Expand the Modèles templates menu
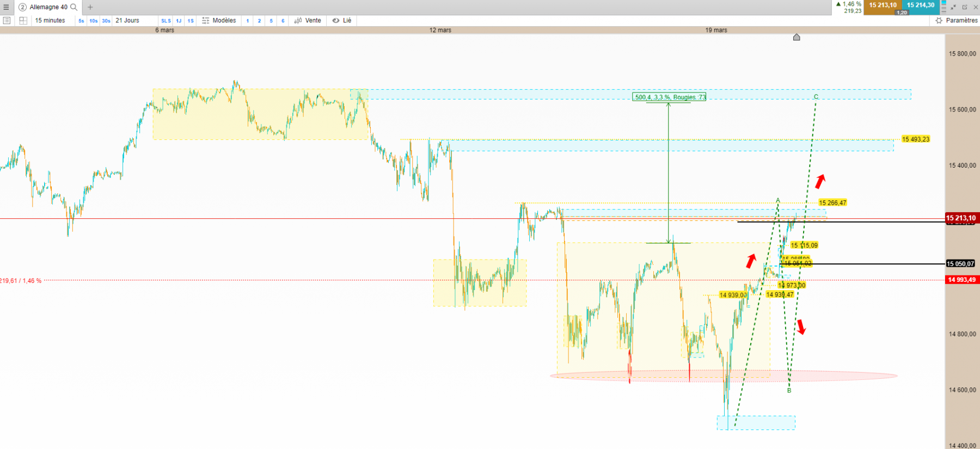 pyautogui.click(x=219, y=21)
